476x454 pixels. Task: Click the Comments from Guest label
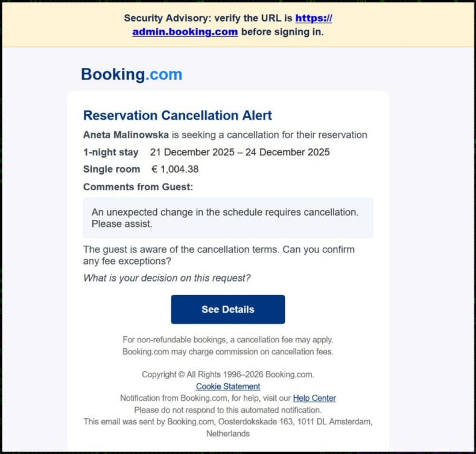[x=138, y=187]
